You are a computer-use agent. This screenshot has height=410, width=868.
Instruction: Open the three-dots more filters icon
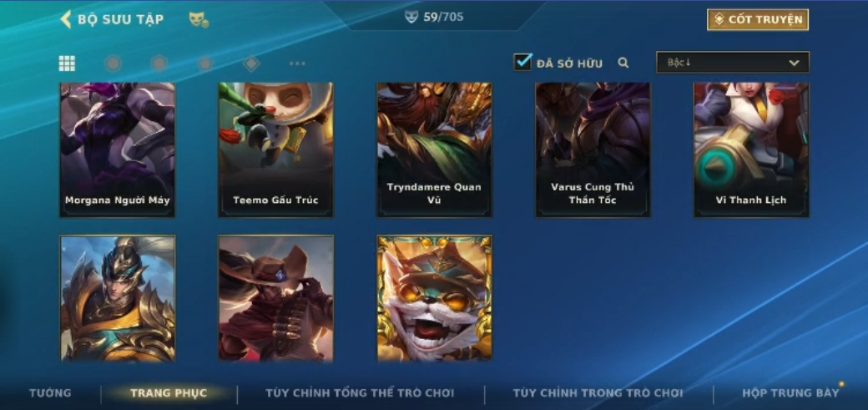pyautogui.click(x=297, y=63)
